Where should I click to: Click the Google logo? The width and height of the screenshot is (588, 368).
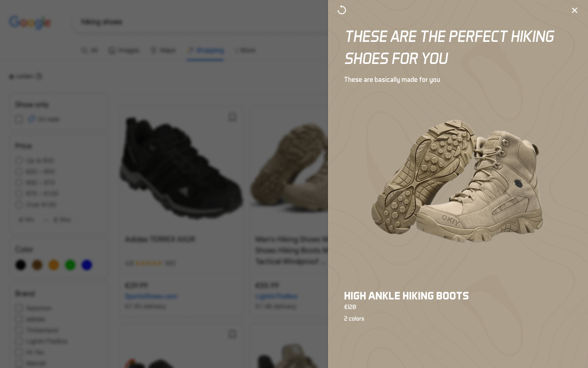(x=30, y=22)
